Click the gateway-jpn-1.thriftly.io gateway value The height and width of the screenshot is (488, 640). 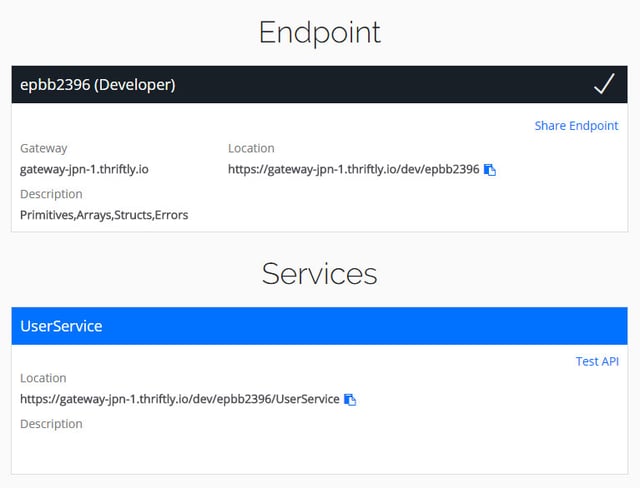pos(84,169)
